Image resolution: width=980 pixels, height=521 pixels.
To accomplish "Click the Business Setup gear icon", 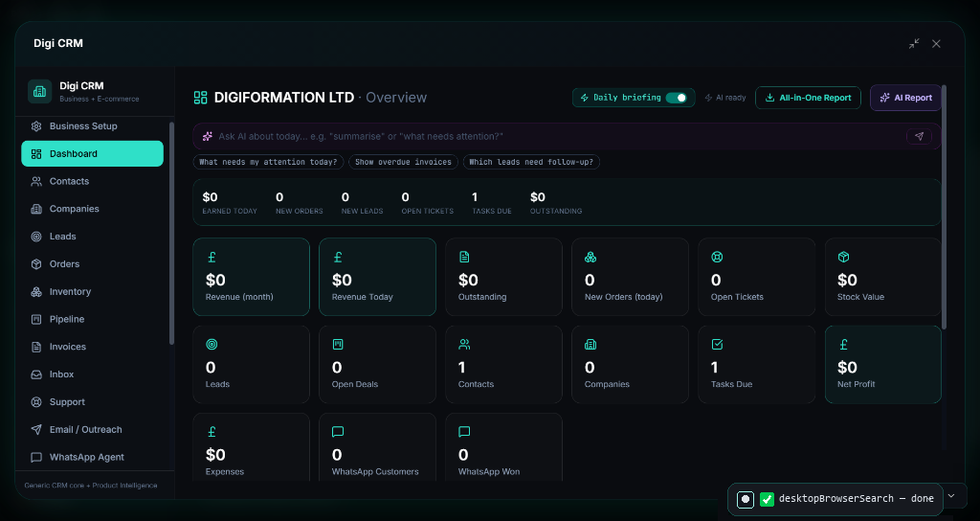I will click(x=36, y=126).
